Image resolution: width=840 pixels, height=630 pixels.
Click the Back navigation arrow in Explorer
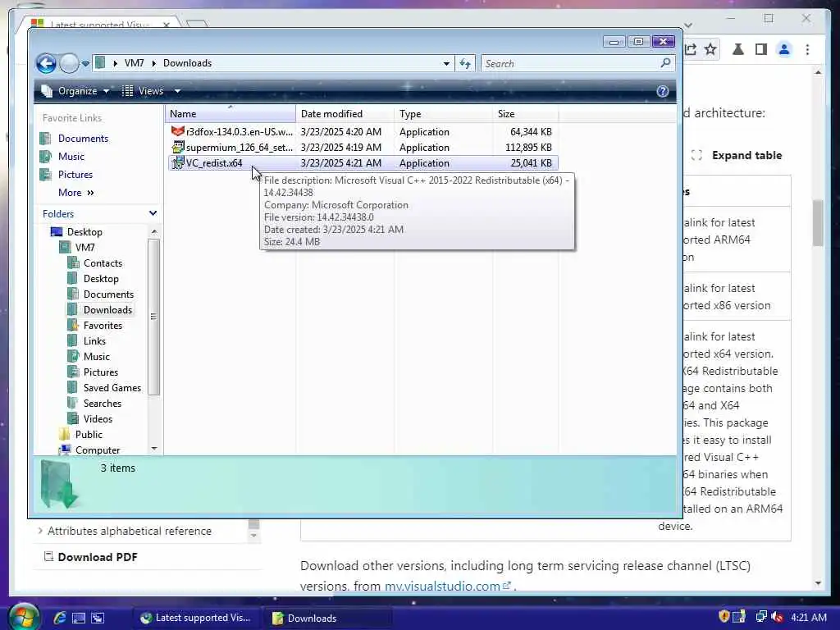coord(46,64)
